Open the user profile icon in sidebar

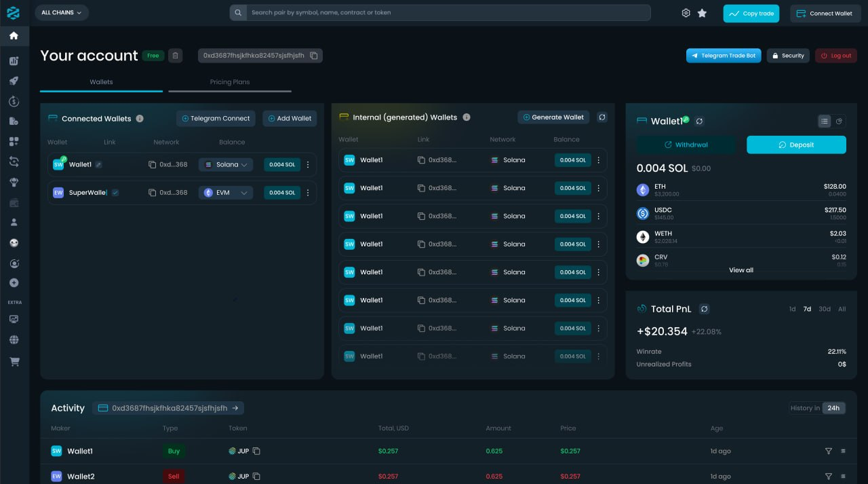point(14,222)
